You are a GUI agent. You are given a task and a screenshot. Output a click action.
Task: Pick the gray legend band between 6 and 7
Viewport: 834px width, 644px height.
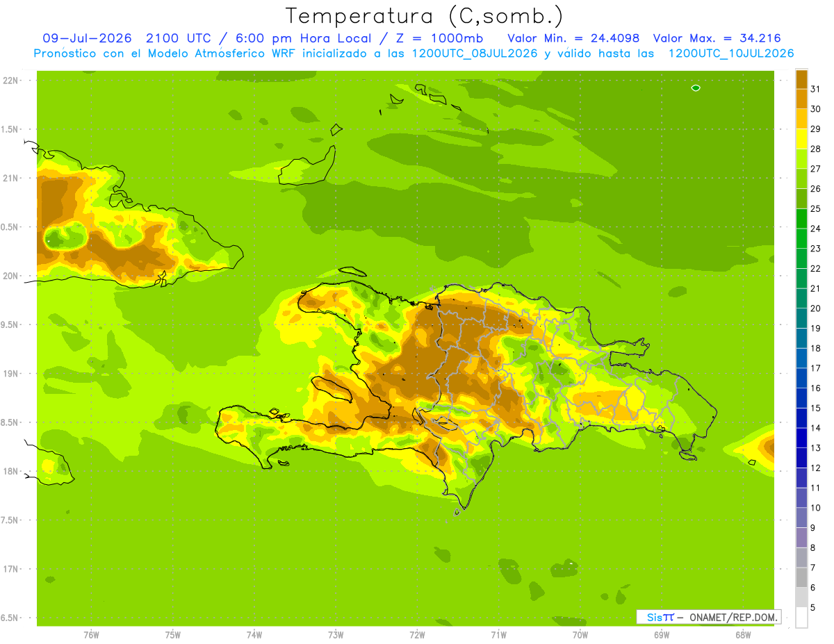tap(801, 577)
